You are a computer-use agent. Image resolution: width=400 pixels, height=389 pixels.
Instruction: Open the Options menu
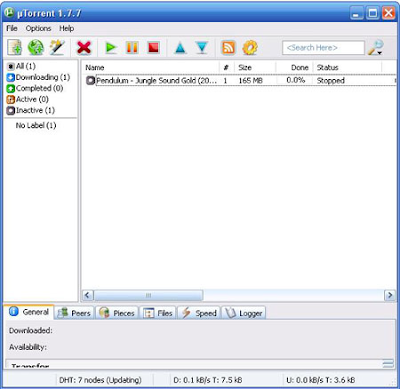38,28
